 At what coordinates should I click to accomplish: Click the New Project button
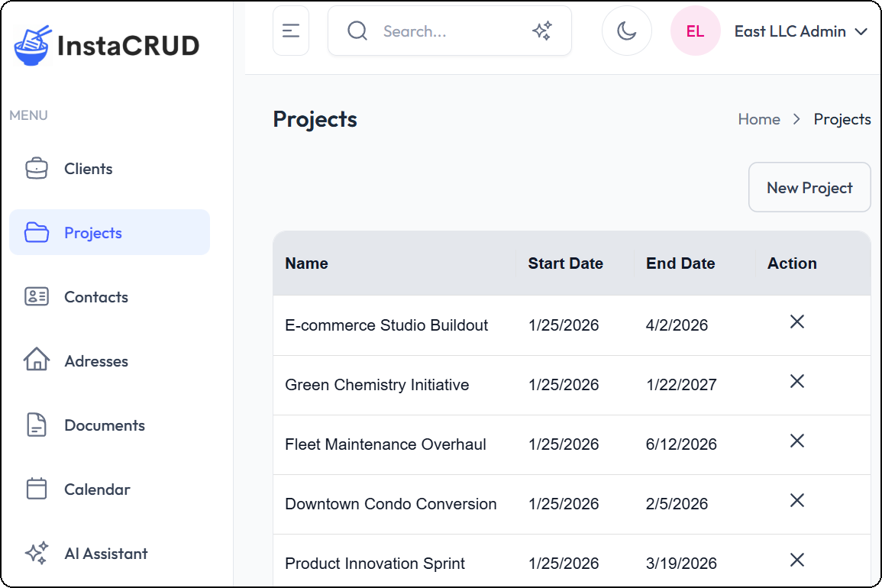[x=809, y=188]
